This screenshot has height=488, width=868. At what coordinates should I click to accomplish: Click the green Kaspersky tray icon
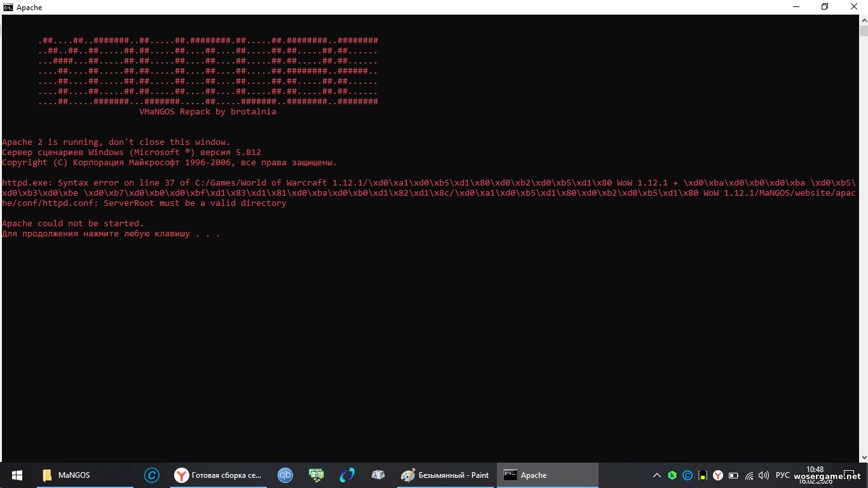(x=672, y=475)
